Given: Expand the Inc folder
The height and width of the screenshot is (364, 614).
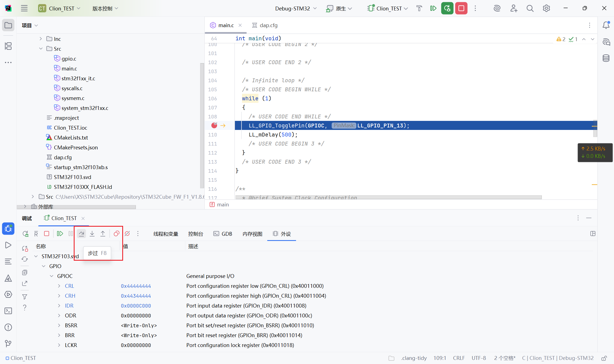Looking at the screenshot, I should coord(41,39).
